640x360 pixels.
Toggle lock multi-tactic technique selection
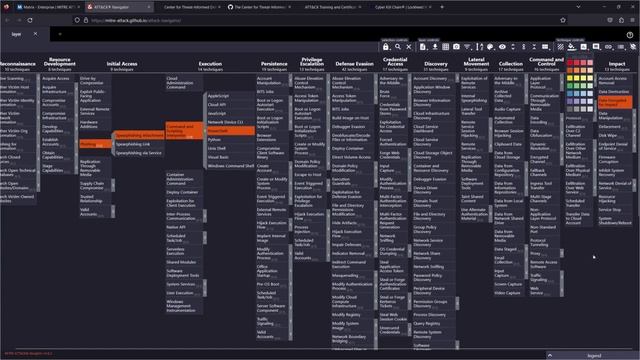(386, 47)
